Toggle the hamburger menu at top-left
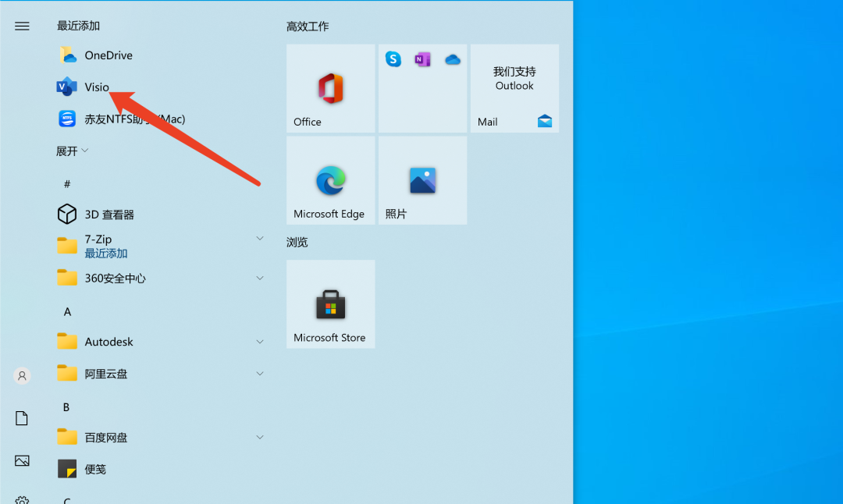Image resolution: width=843 pixels, height=504 pixels. pos(22,26)
